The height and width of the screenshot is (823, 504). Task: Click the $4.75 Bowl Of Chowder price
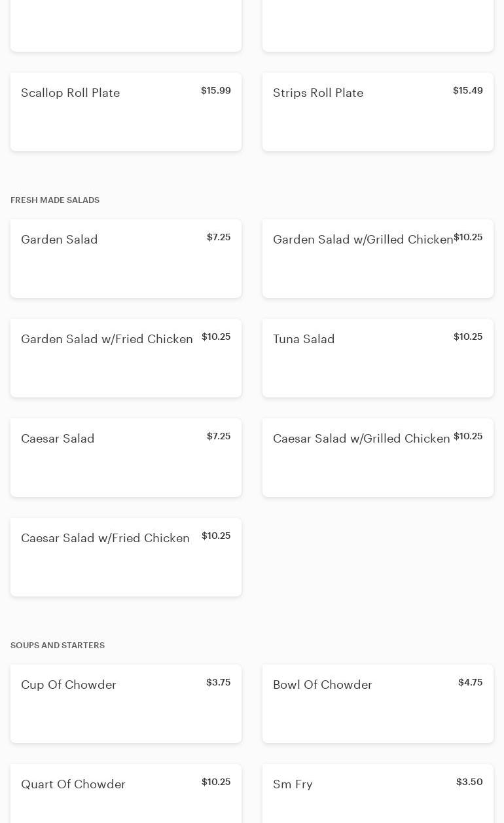(x=470, y=682)
